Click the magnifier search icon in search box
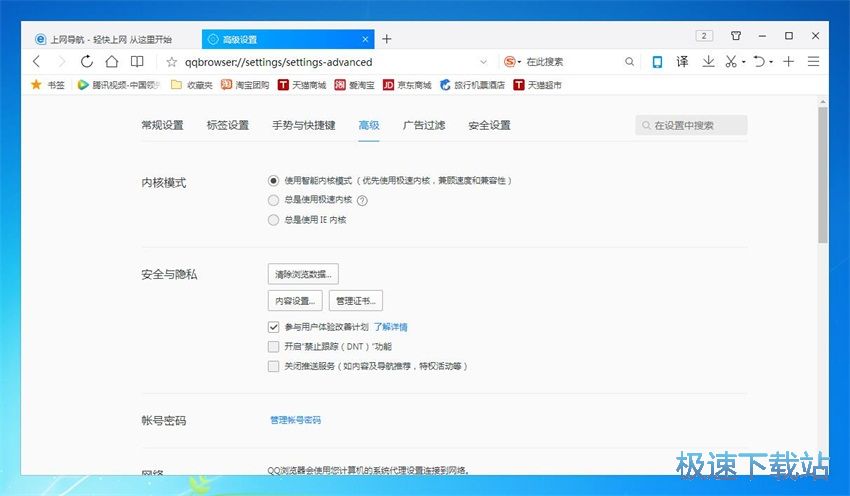The height and width of the screenshot is (496, 850). pyautogui.click(x=629, y=62)
